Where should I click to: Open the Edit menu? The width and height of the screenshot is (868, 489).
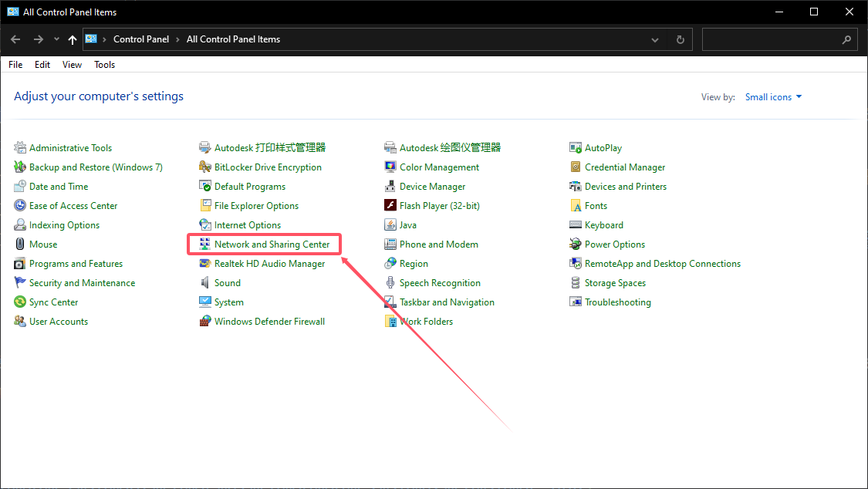pyautogui.click(x=42, y=65)
